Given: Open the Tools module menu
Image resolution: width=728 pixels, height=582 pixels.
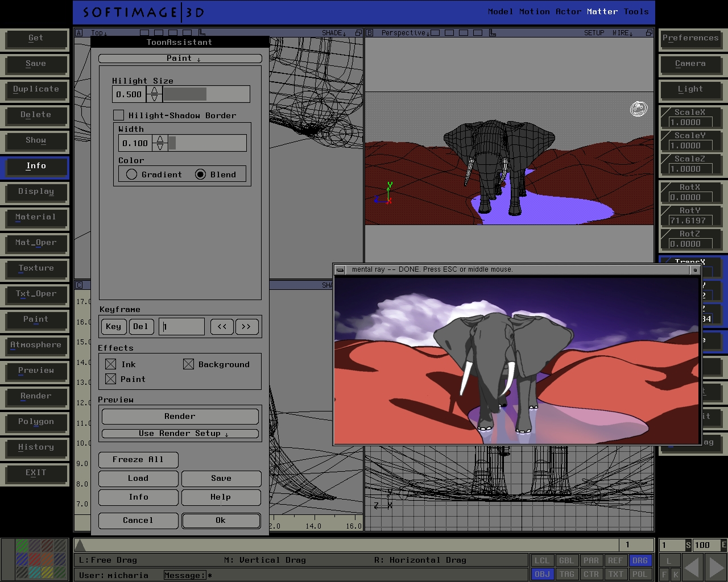Looking at the screenshot, I should coord(636,11).
